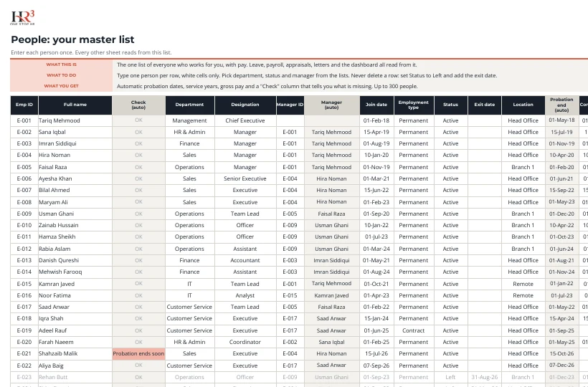Select the 'Probation ends soon' warning cell
This screenshot has height=387, width=588.
(x=138, y=353)
